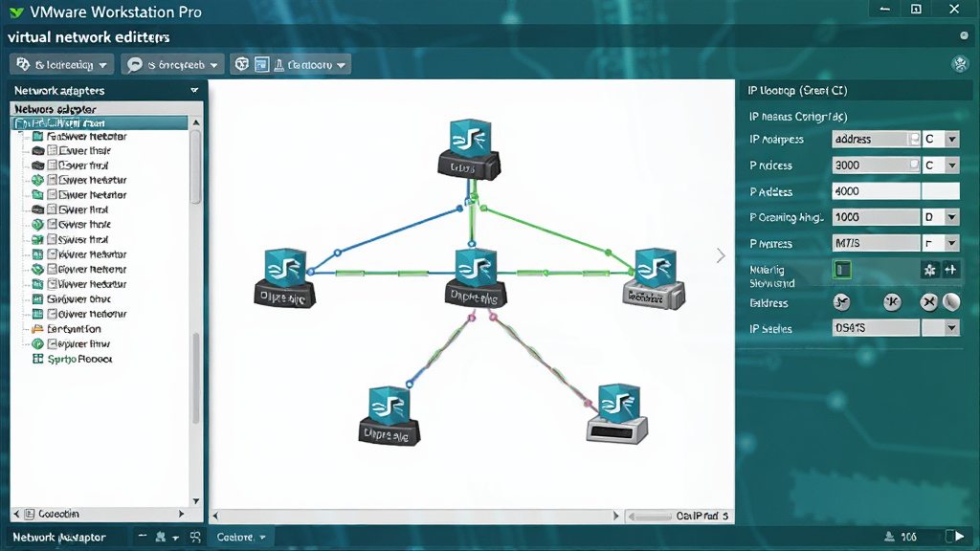Click the plus icon in the IP panel

tap(950, 270)
